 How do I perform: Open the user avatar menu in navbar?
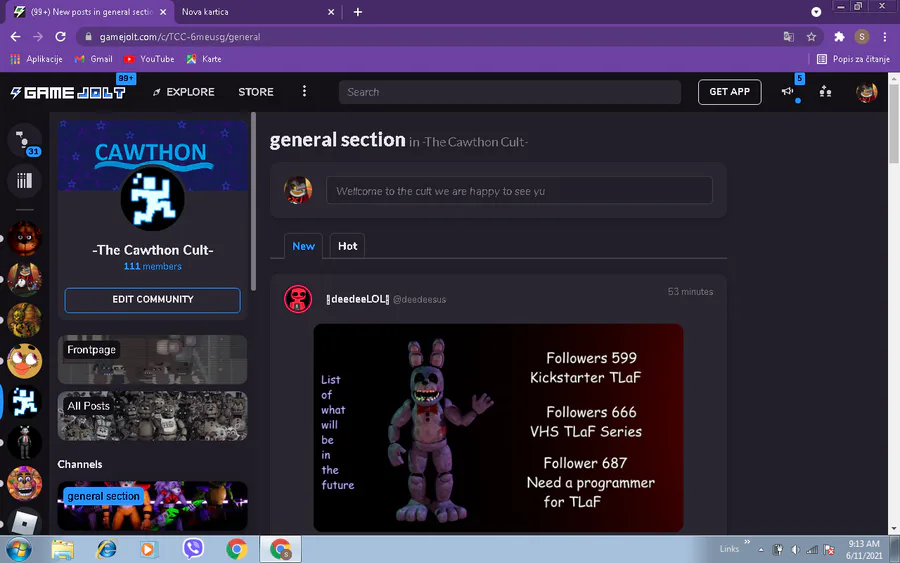click(x=867, y=92)
